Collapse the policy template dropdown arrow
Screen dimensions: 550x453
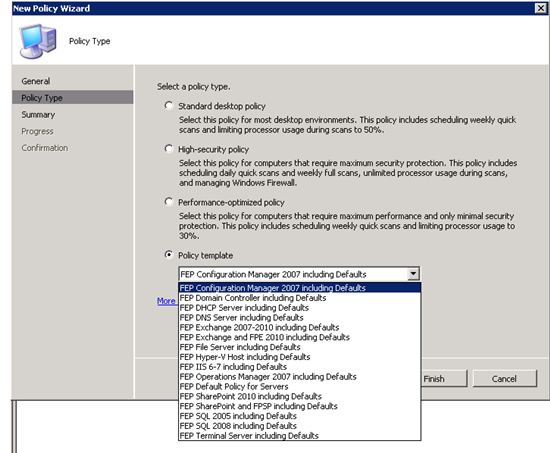click(x=413, y=274)
